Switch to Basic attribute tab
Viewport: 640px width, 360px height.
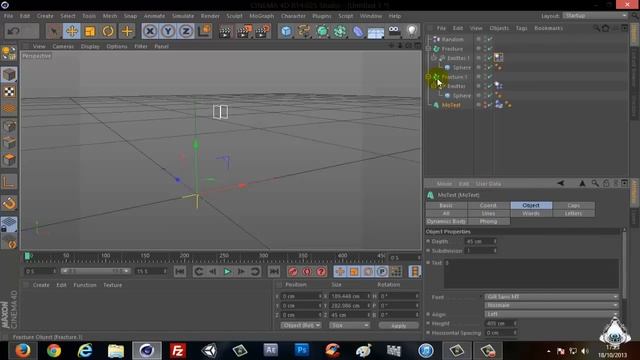coord(446,205)
